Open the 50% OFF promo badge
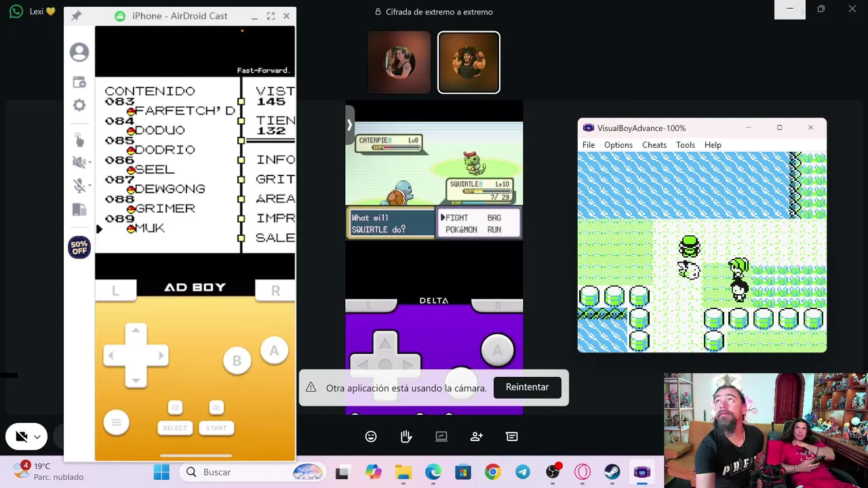868x488 pixels. (x=79, y=247)
